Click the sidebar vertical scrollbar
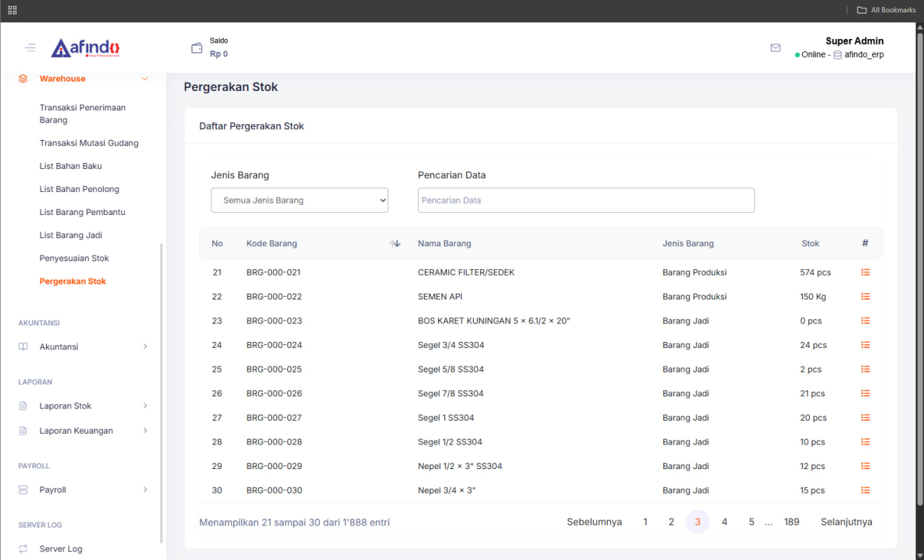Screen dimensions: 924x560 161,393
